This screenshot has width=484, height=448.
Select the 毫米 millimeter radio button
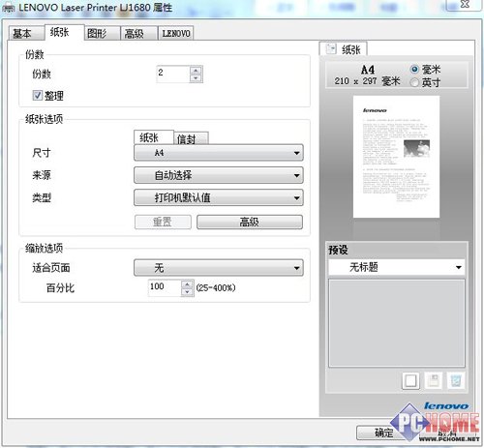click(x=414, y=70)
